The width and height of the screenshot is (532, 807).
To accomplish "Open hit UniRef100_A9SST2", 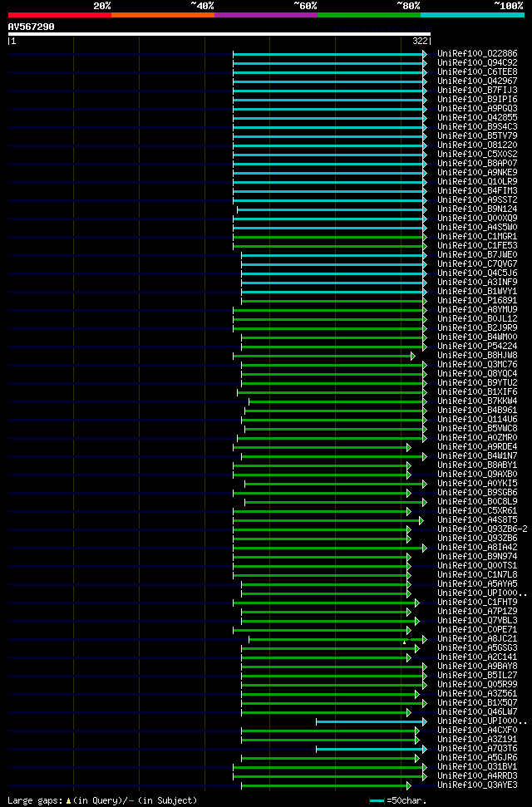I will click(x=477, y=199).
